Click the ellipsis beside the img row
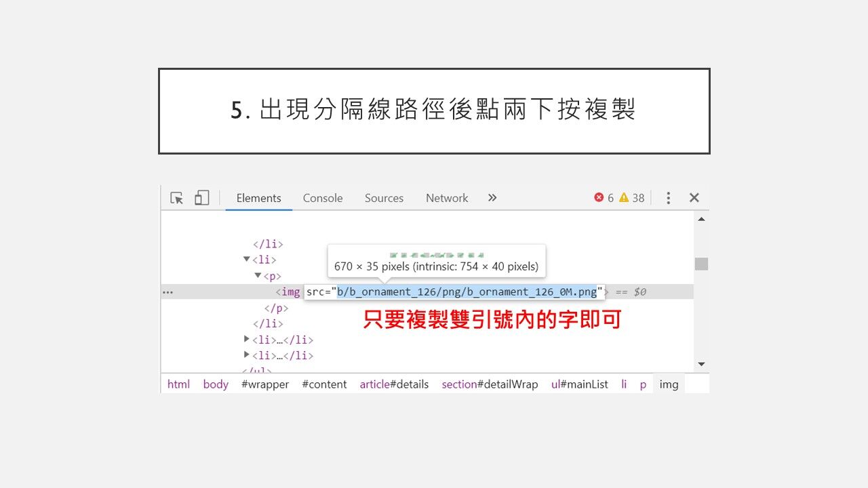This screenshot has width=868, height=488. (167, 292)
